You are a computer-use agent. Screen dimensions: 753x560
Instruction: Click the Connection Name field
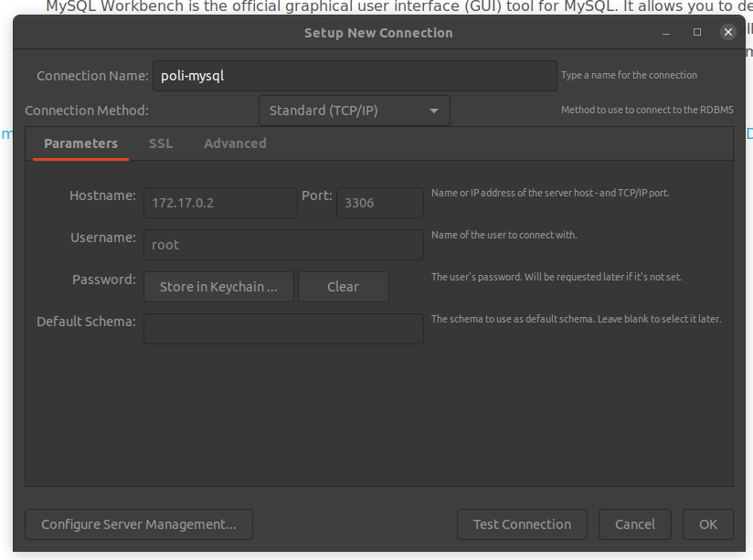click(x=355, y=76)
